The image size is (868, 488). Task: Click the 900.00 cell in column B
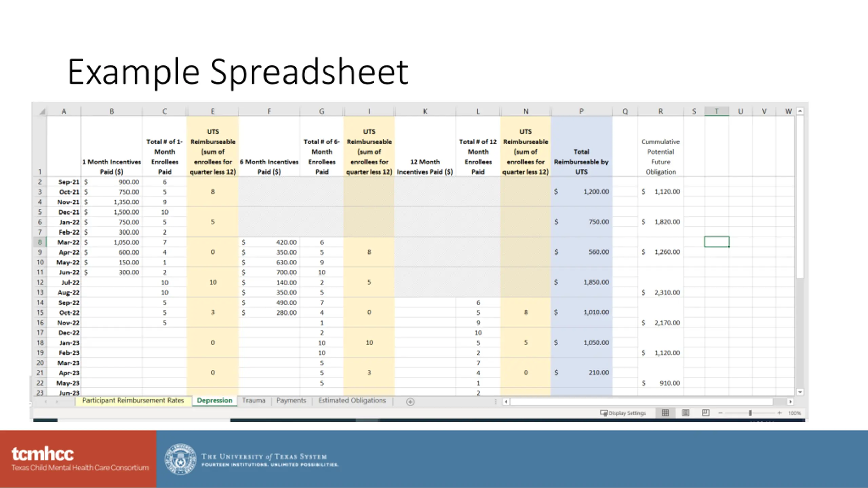click(x=112, y=182)
